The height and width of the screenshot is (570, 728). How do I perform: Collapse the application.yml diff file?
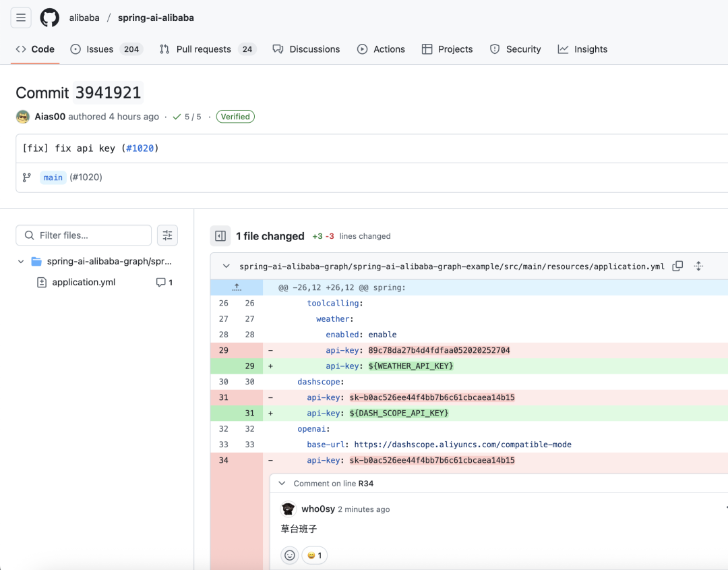click(226, 266)
